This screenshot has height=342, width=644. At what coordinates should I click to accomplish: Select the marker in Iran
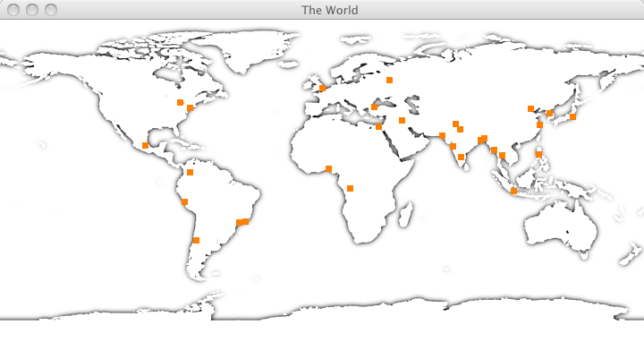tap(402, 120)
